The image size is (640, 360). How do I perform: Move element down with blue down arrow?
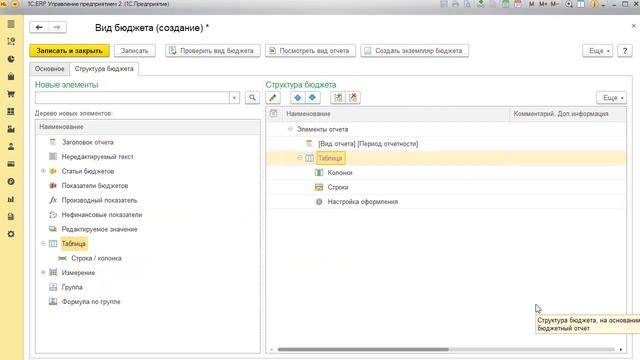click(x=312, y=98)
